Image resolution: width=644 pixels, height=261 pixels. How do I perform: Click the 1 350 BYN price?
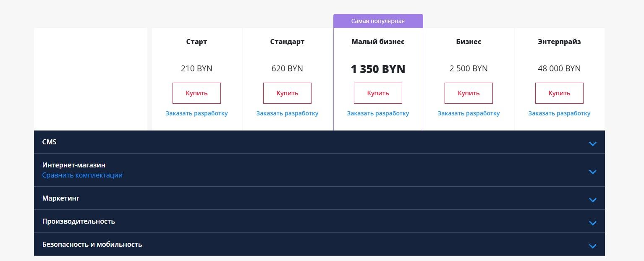tap(378, 69)
